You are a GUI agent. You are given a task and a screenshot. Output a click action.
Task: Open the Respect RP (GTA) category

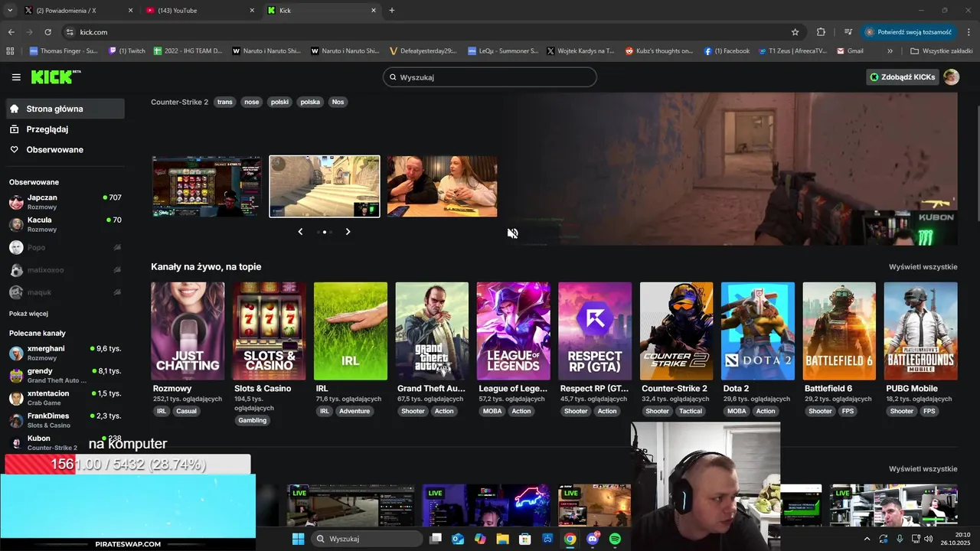(595, 331)
